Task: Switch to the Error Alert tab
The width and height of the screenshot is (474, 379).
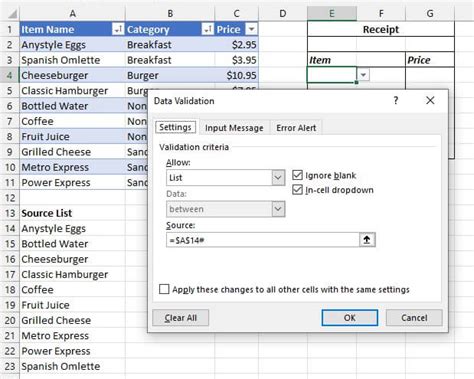Action: tap(296, 128)
